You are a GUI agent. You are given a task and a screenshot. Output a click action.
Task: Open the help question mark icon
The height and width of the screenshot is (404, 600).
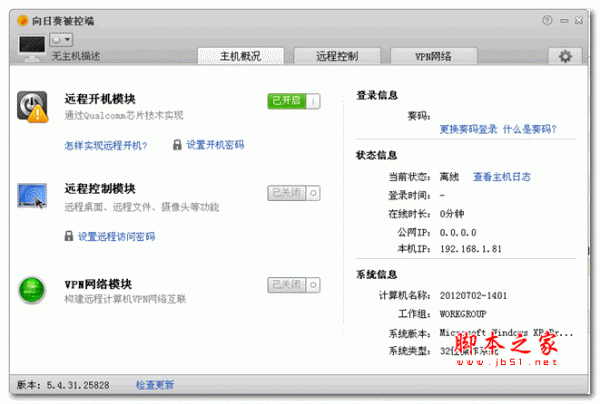coord(547,20)
